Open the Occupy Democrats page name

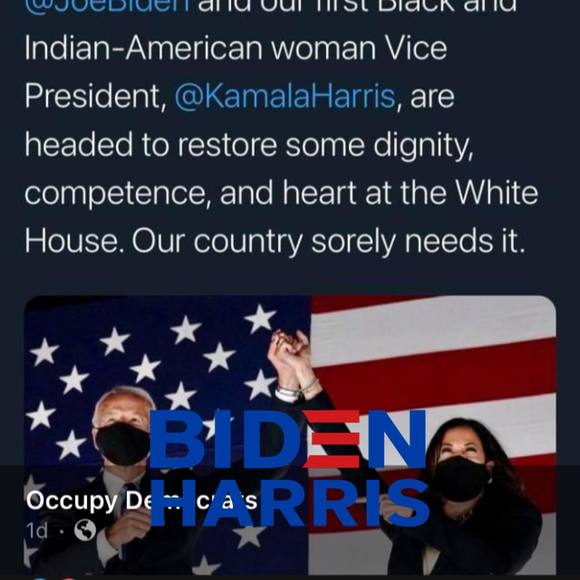click(x=141, y=500)
